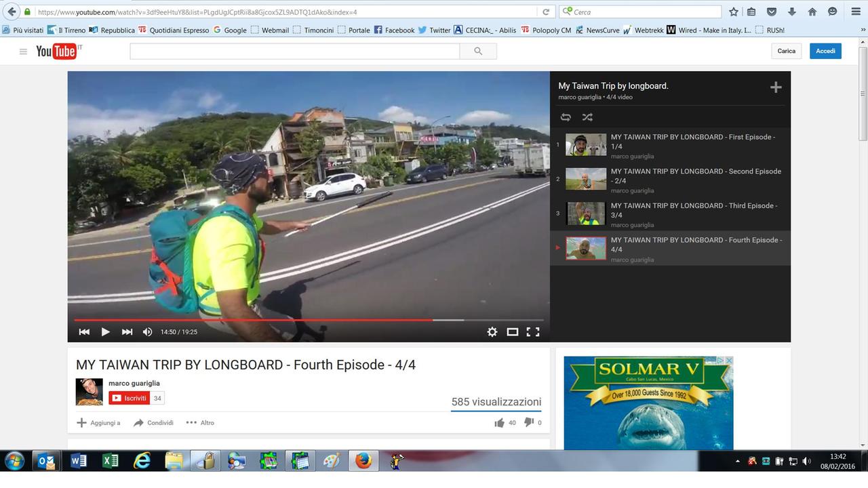Screen dimensions: 868x488
Task: Mute the video volume
Action: 147,331
